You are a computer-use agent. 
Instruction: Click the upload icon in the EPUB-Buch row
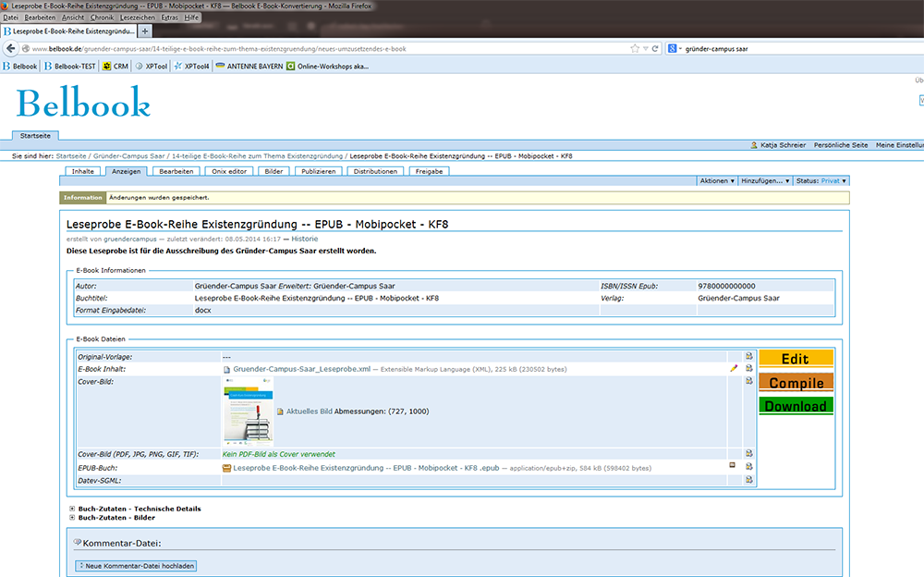coord(749,466)
